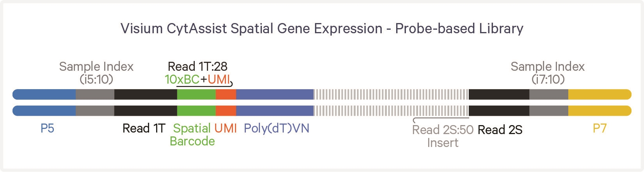Viewport: 644px width, 172px height.
Task: Click the green 10xBC text above the strands
Action: click(182, 79)
